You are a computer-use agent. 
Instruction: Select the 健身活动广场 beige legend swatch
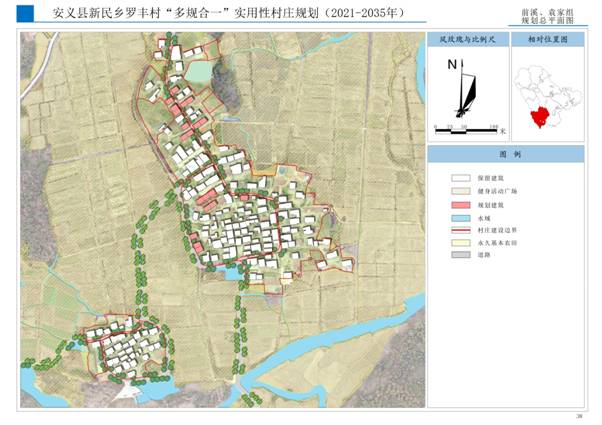(461, 191)
